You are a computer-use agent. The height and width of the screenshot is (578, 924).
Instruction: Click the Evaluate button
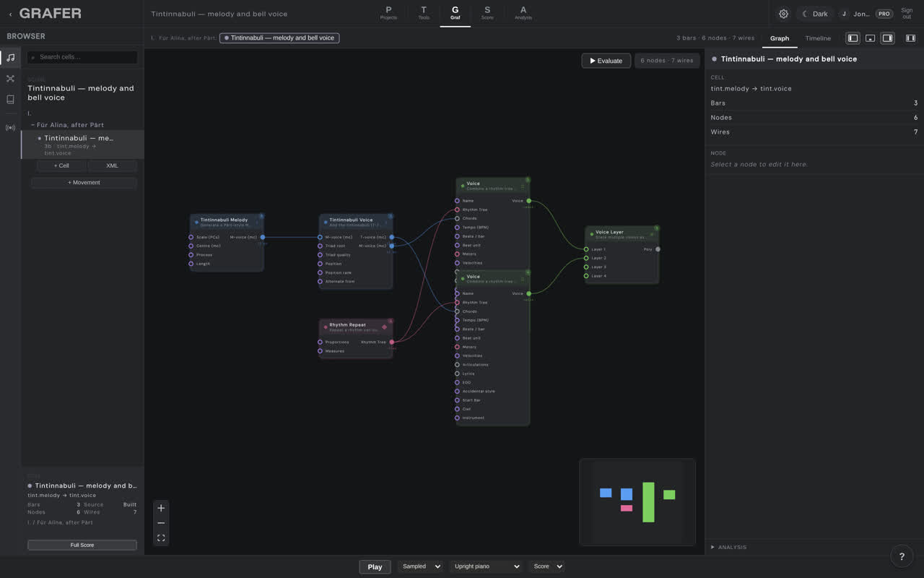(606, 61)
